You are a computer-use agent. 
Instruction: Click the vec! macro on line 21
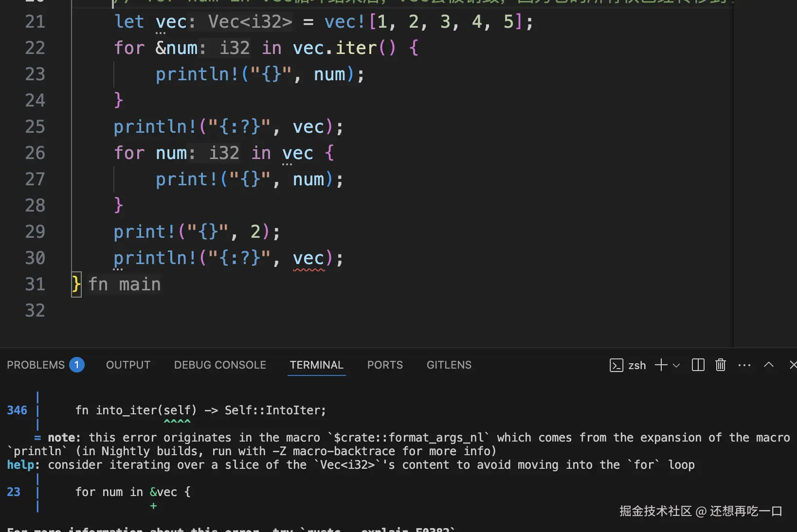pos(345,22)
